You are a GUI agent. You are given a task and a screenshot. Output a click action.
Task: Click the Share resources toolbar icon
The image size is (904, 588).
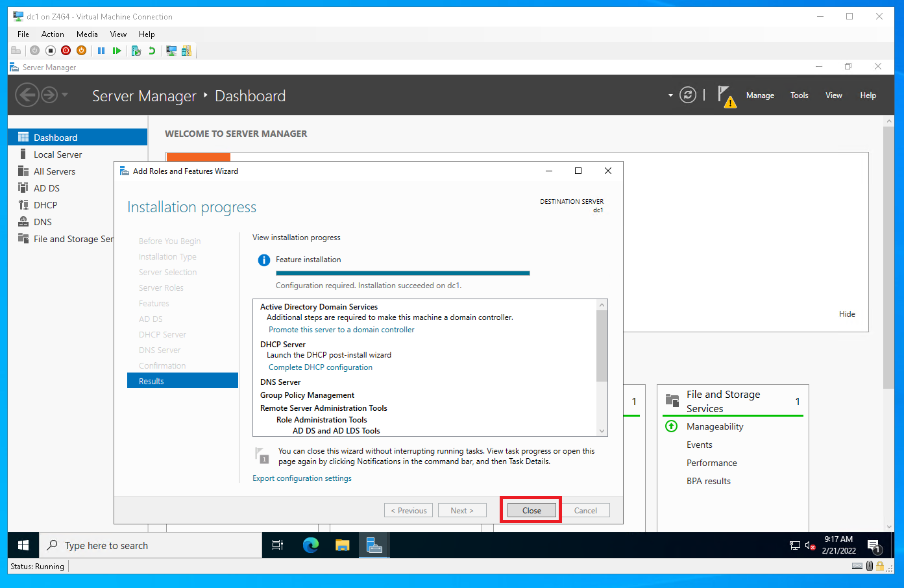187,51
